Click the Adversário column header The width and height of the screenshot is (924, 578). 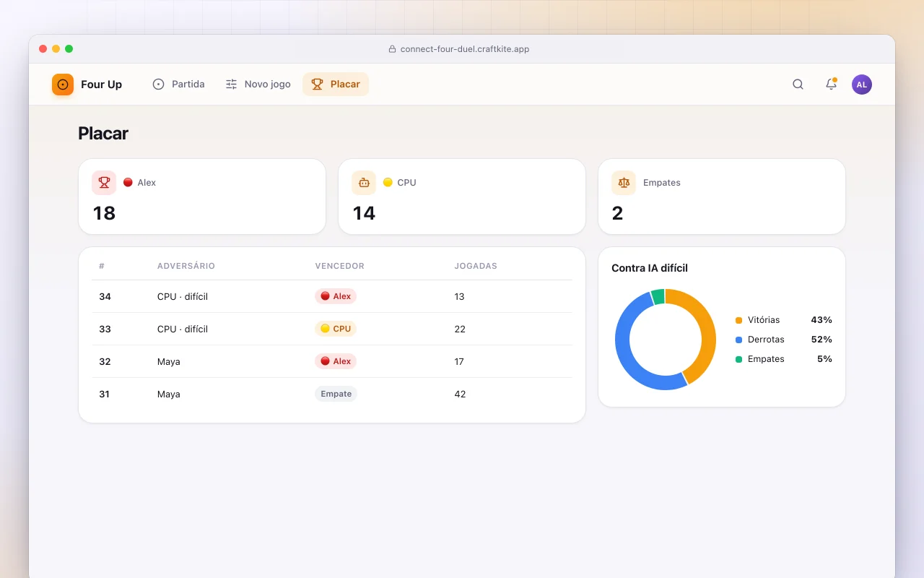click(x=186, y=266)
